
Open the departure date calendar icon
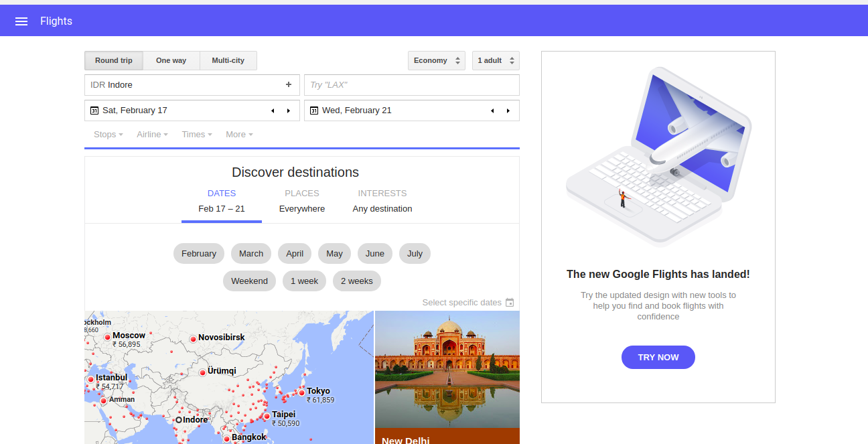(x=94, y=110)
